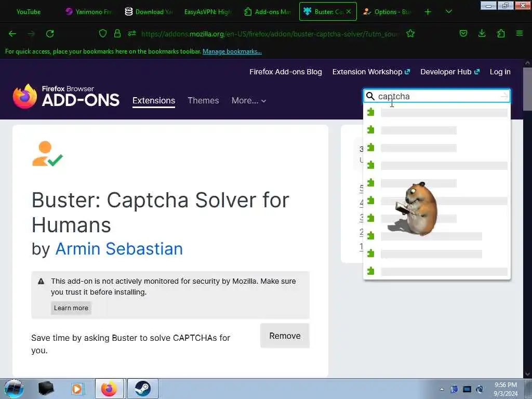The height and width of the screenshot is (399, 532).
Task: Open the Steam taskbar icon
Action: (x=142, y=389)
